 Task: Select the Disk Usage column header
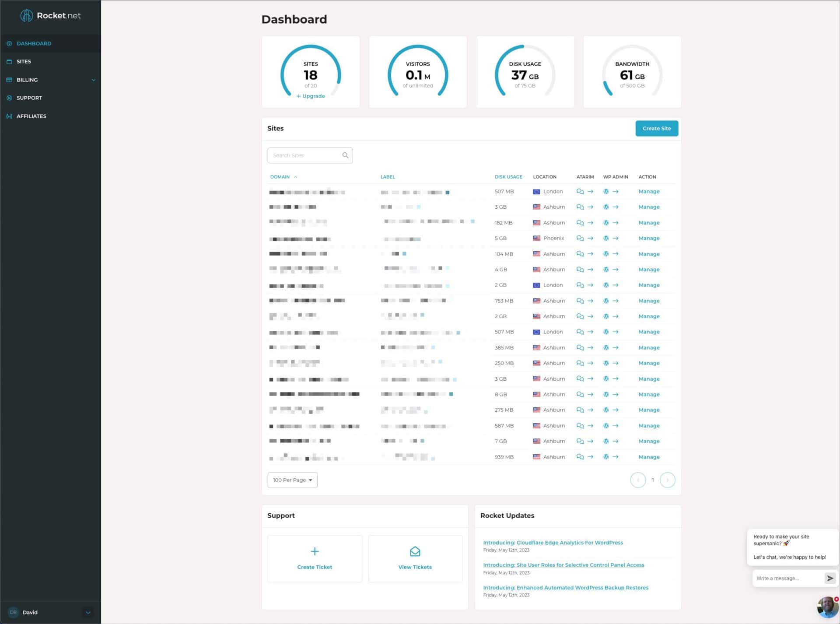(x=508, y=177)
